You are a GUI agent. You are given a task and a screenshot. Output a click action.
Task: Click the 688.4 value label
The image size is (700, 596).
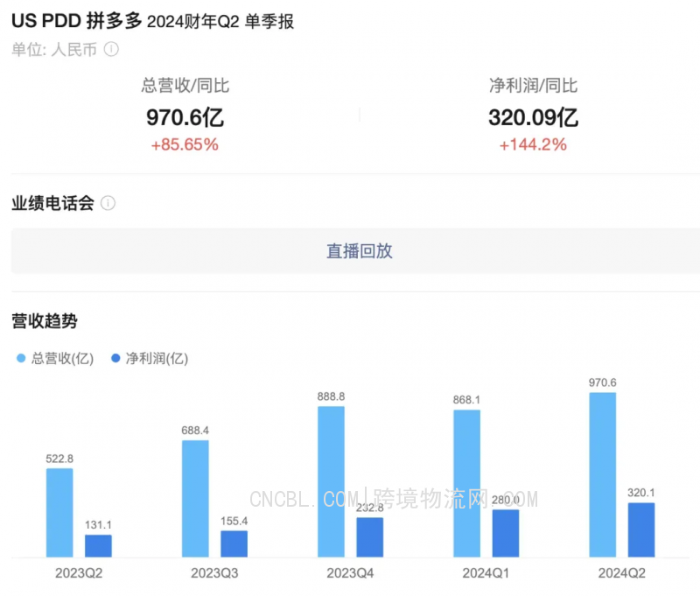click(x=195, y=431)
